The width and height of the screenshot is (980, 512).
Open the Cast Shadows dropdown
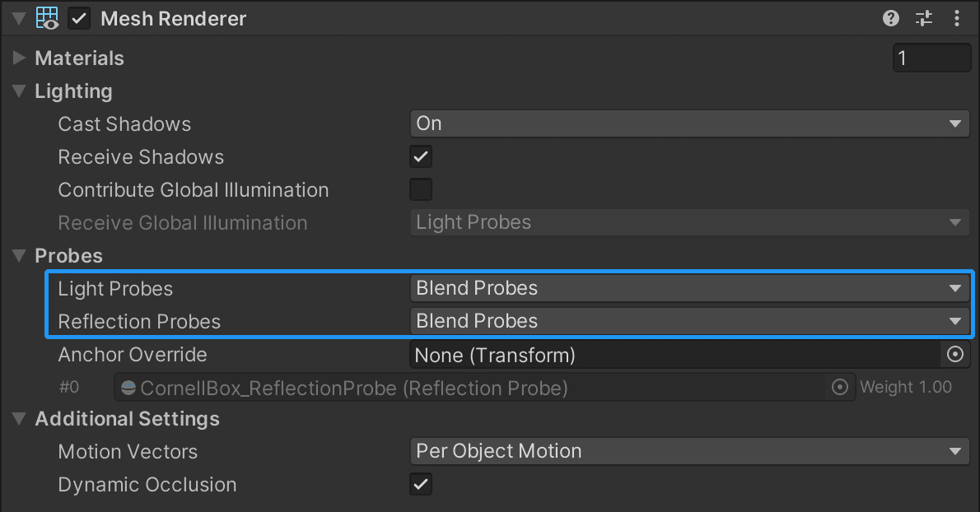coord(689,123)
